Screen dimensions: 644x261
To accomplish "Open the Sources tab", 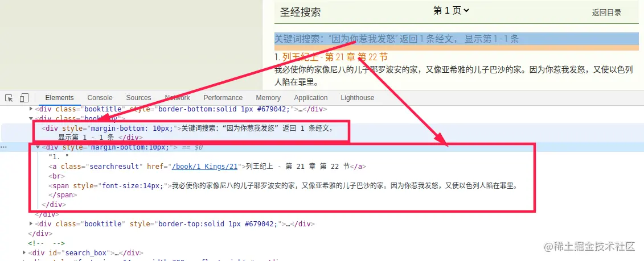I will coord(138,98).
